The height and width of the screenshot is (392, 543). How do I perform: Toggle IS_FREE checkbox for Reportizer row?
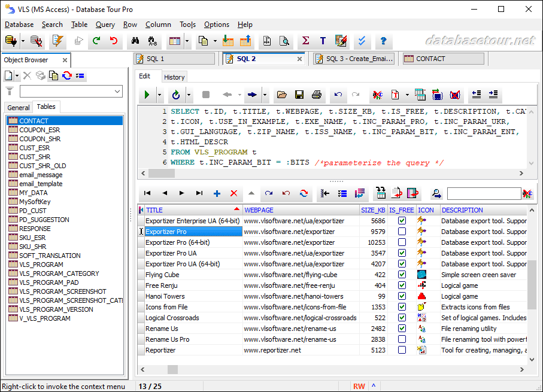[402, 350]
